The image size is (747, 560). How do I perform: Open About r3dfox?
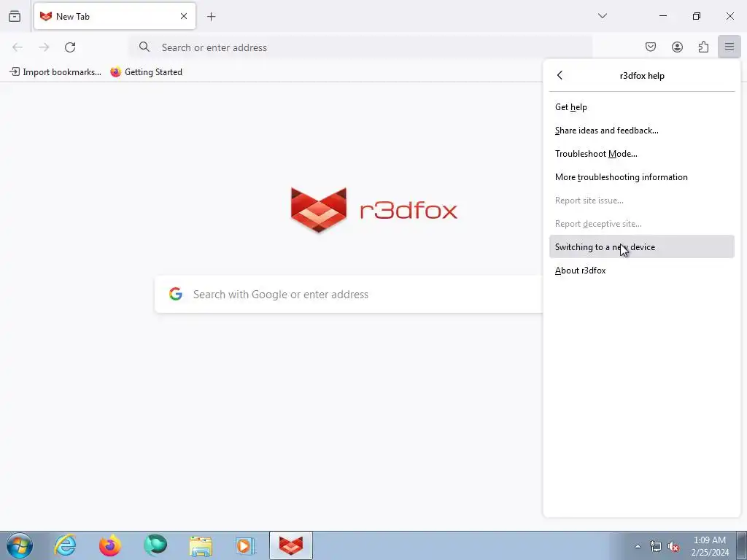(x=642, y=271)
